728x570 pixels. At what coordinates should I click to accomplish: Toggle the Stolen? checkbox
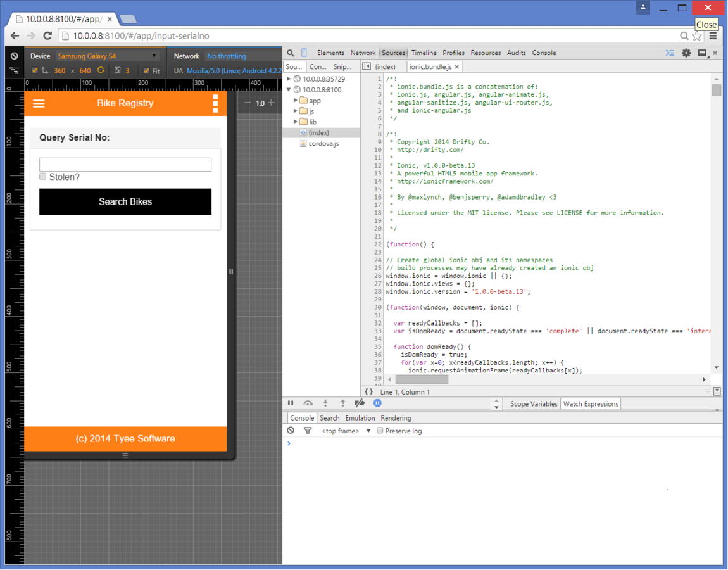pos(42,176)
